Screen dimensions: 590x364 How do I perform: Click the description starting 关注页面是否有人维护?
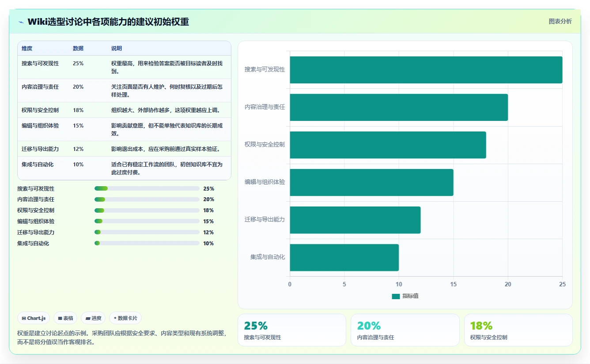[x=167, y=91]
